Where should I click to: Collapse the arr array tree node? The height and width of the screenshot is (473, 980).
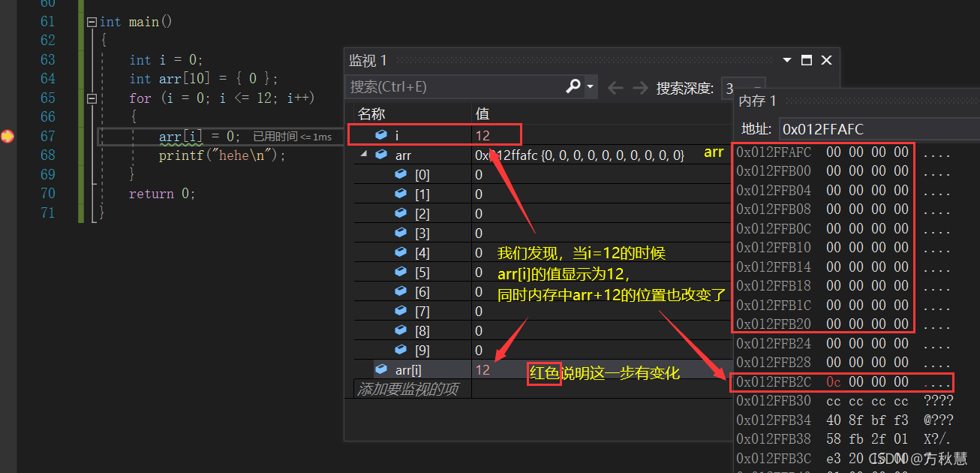coord(364,155)
